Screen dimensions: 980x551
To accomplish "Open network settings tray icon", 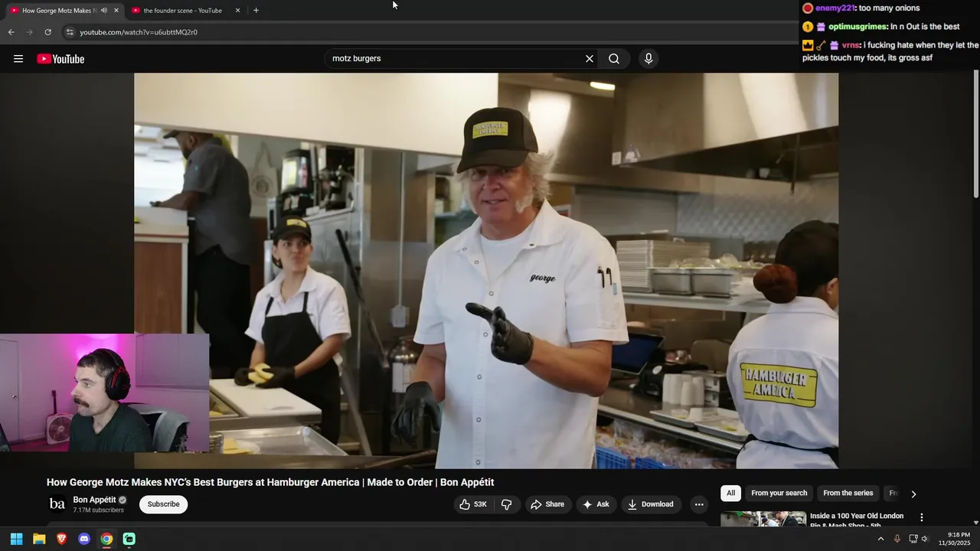I will click(x=913, y=539).
